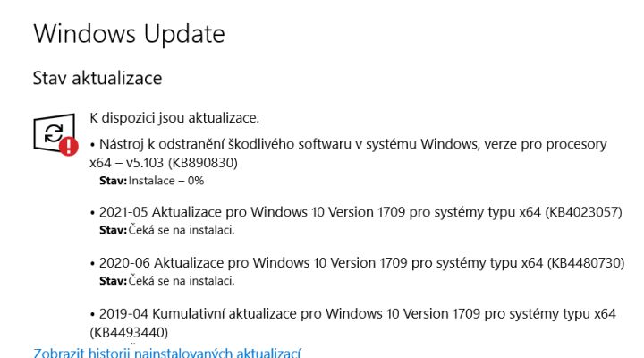Screen dimensions: 644x358
Task: Click the Windows Update page title
Action: (129, 34)
